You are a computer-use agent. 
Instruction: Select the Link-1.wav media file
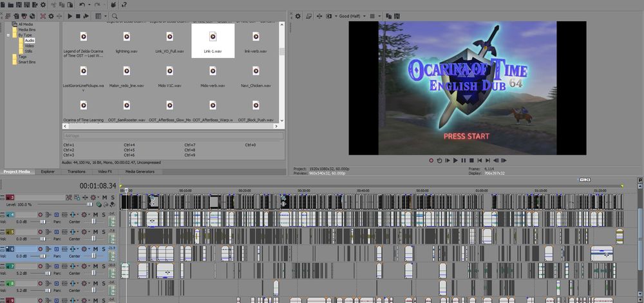(213, 41)
